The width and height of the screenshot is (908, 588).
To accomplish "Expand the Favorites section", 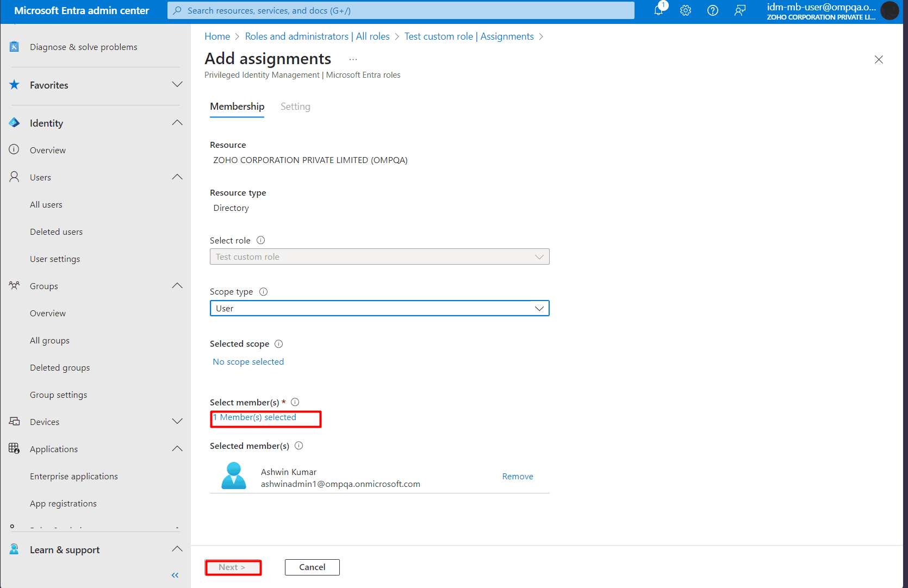I will pyautogui.click(x=177, y=85).
